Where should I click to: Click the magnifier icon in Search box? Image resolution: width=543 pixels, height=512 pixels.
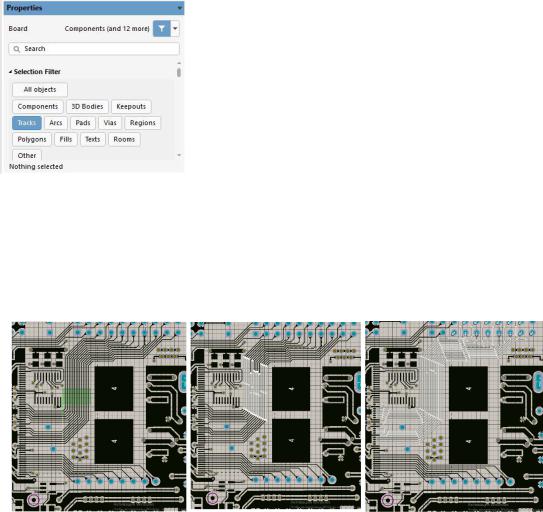coord(16,49)
